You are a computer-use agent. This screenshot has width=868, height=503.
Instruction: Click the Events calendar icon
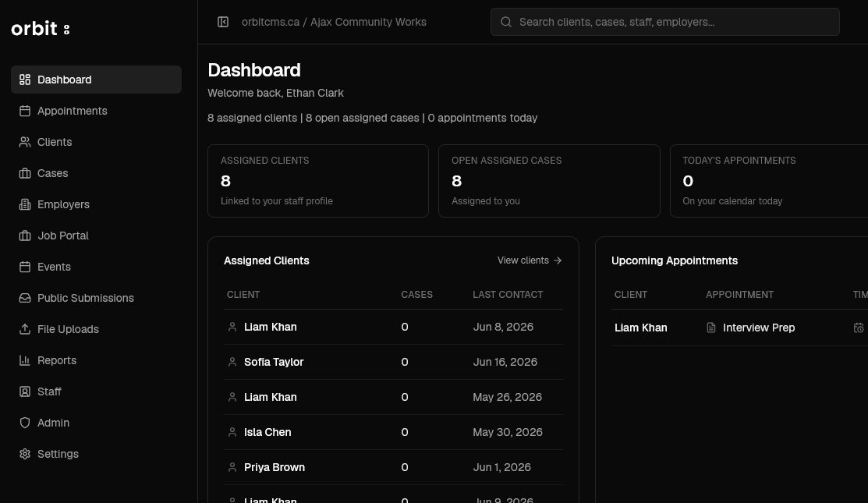[x=25, y=267]
